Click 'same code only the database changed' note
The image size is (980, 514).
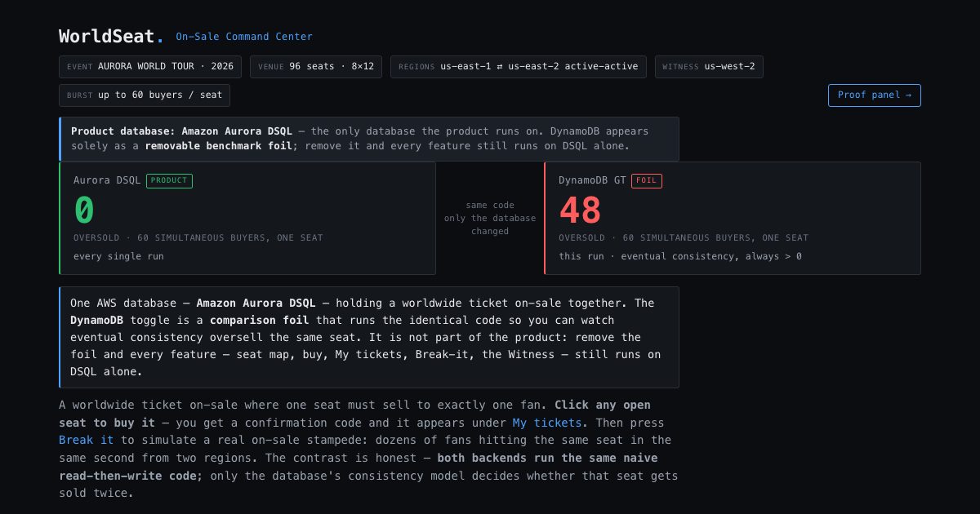point(490,218)
